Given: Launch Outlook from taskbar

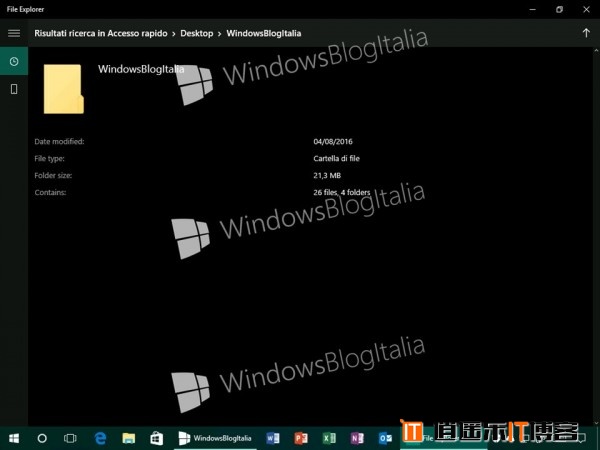Looking at the screenshot, I should point(385,438).
